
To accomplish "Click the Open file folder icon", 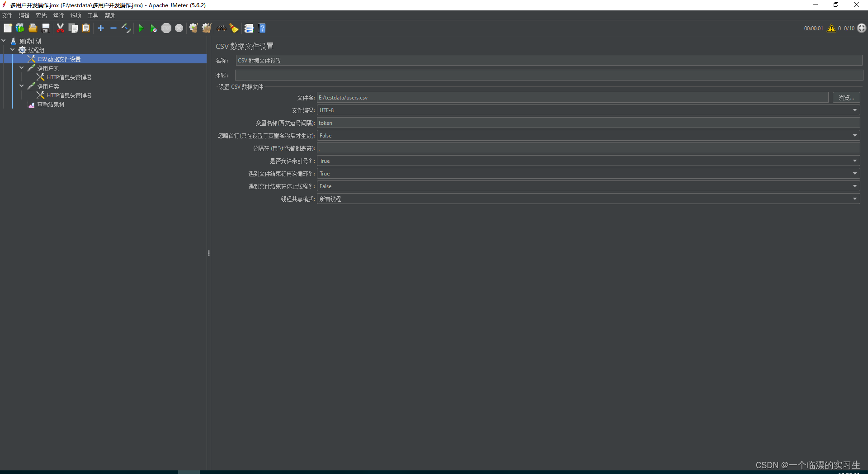I will (33, 28).
